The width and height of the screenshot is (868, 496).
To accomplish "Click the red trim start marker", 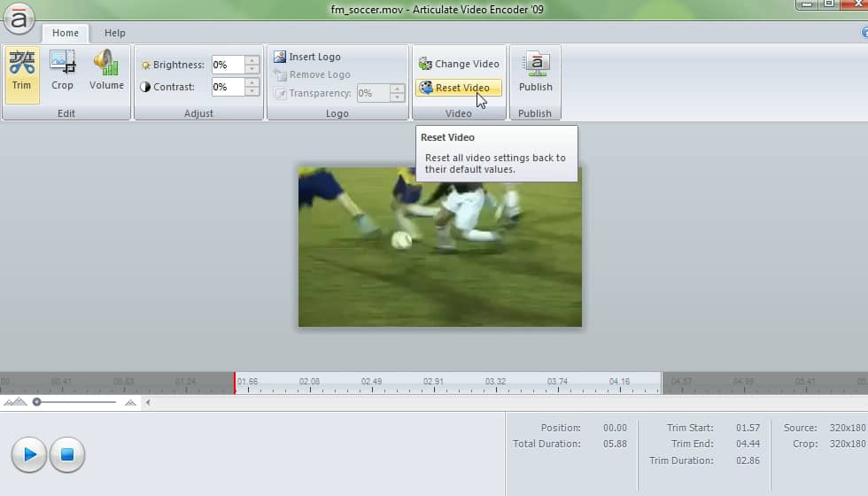I will tap(235, 383).
